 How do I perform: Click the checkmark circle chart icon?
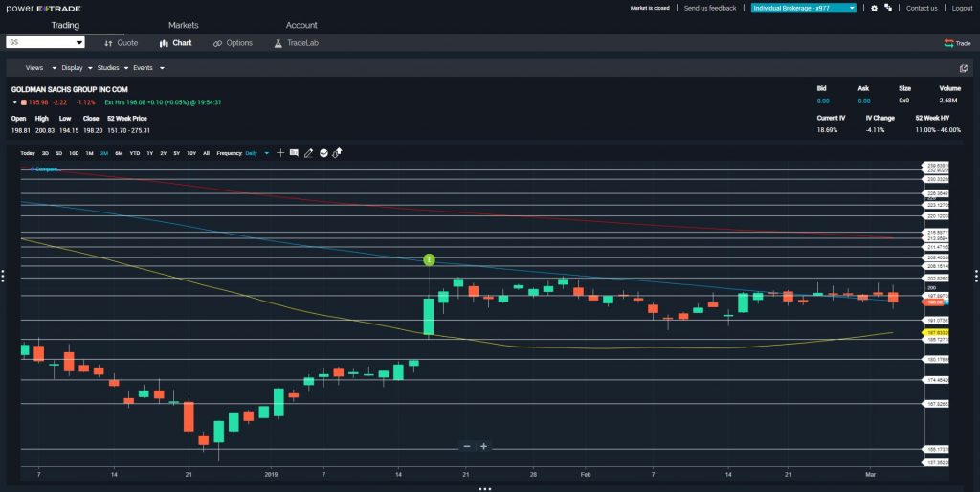[323, 153]
